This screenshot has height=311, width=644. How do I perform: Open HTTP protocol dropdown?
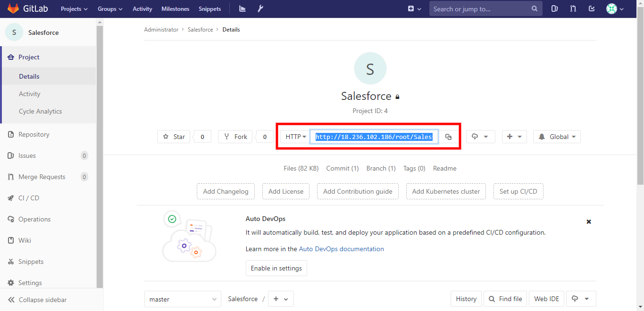pos(295,137)
